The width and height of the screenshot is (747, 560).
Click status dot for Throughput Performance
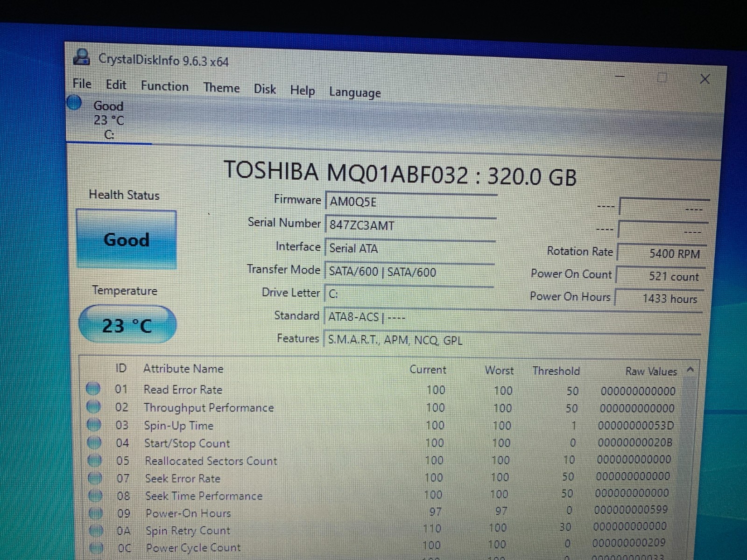[94, 406]
